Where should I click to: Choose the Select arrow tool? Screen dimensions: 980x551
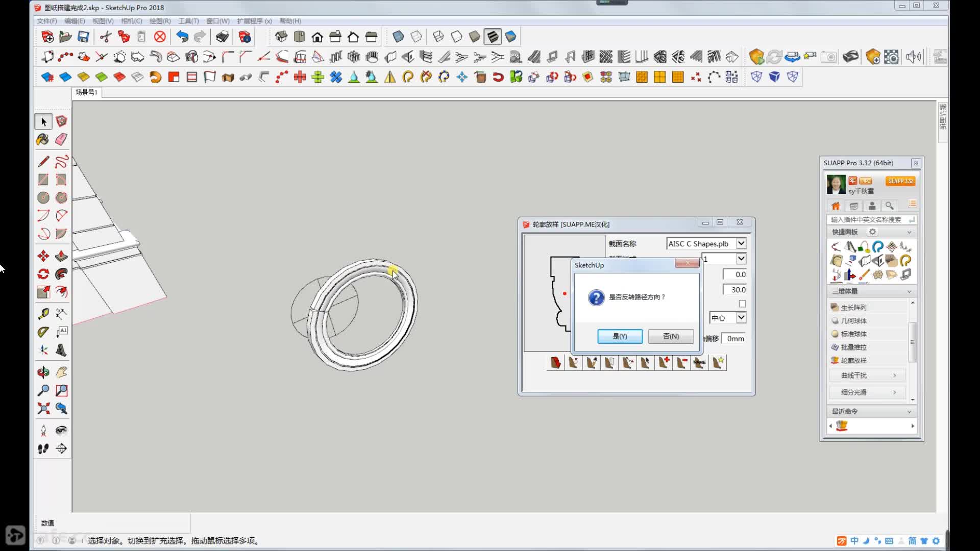point(43,121)
